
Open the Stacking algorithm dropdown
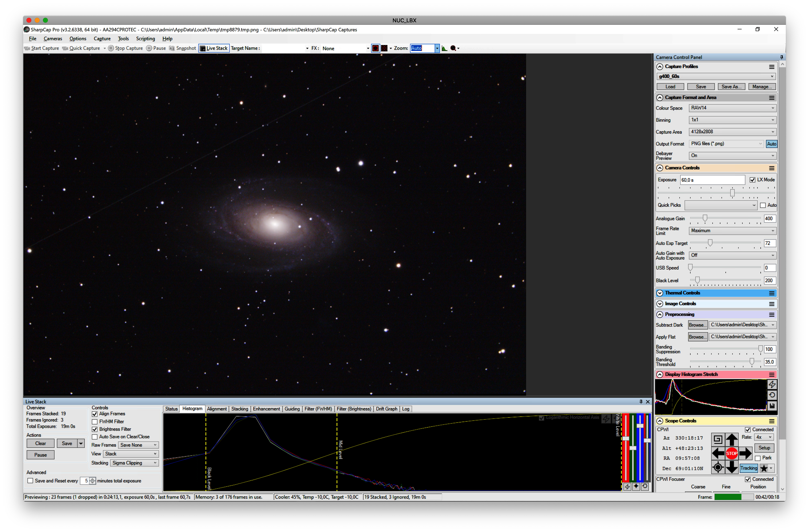point(135,463)
